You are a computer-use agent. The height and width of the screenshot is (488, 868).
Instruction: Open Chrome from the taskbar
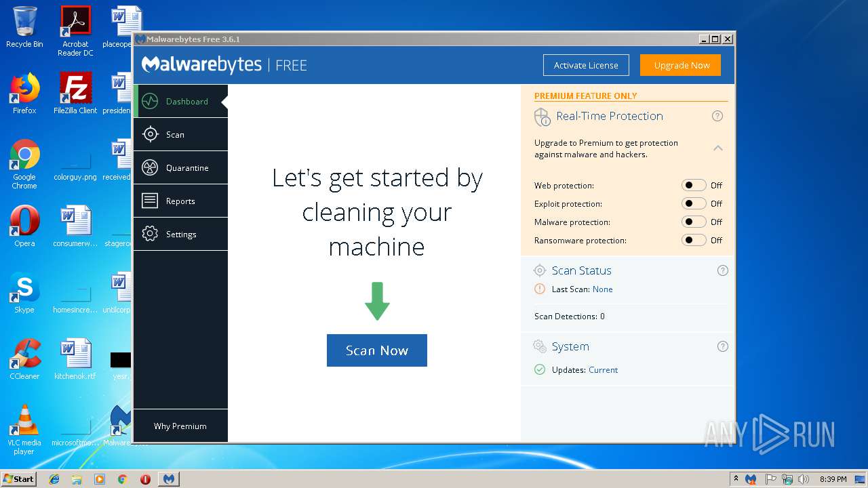(122, 479)
